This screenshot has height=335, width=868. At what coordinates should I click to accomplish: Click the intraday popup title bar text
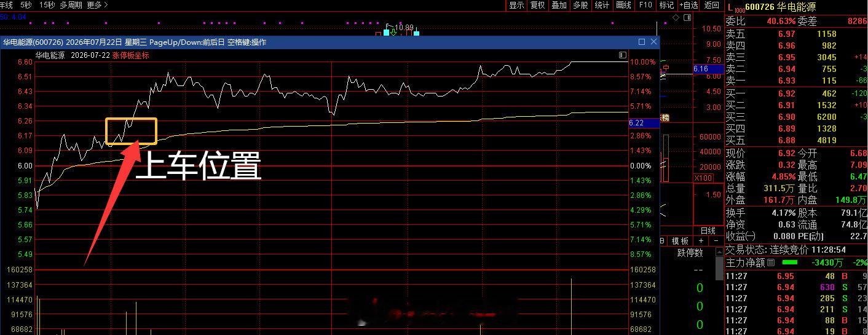135,42
